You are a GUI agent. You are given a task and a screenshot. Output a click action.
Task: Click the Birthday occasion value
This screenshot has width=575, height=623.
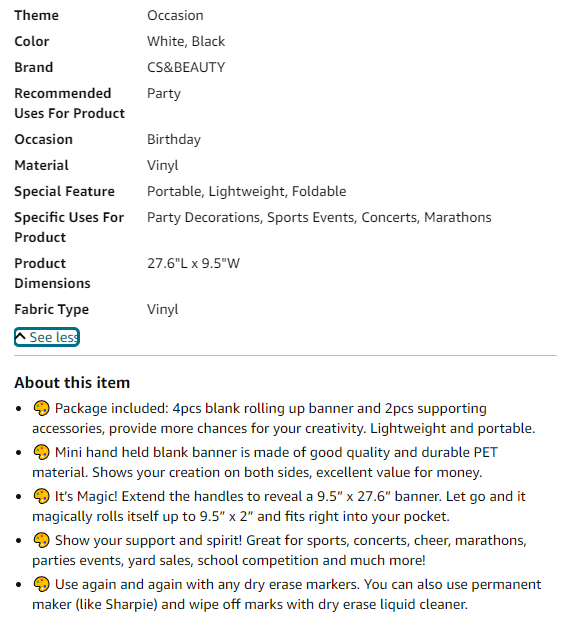coord(174,139)
